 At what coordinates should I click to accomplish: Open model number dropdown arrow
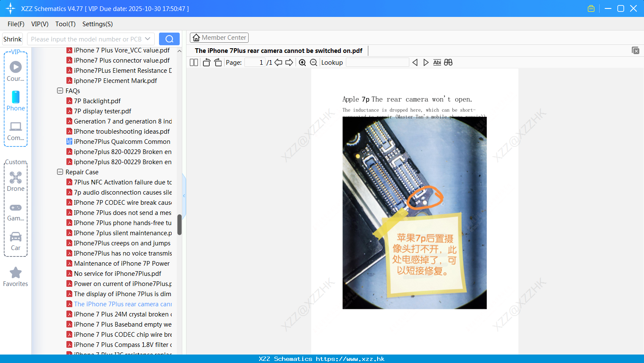(148, 39)
